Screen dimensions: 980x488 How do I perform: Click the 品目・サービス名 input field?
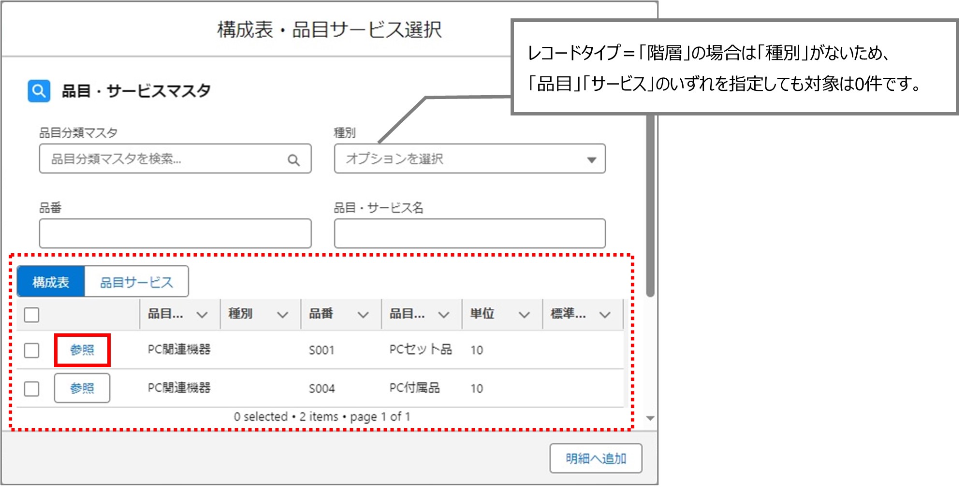tap(469, 233)
